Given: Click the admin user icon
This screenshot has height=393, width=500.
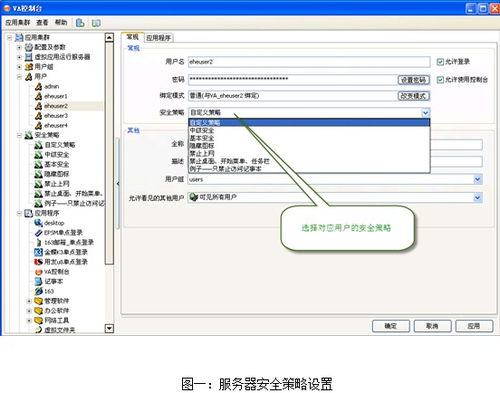Looking at the screenshot, I should point(39,86).
